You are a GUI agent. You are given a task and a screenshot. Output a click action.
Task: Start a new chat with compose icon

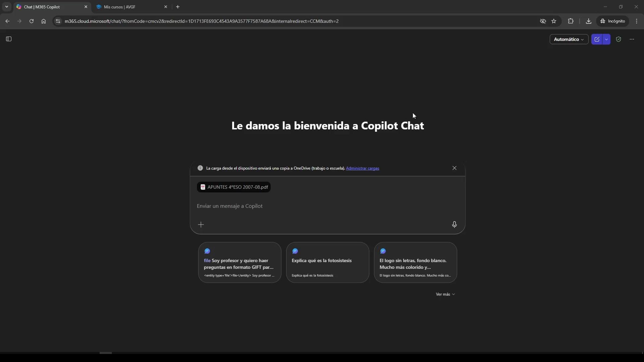597,39
